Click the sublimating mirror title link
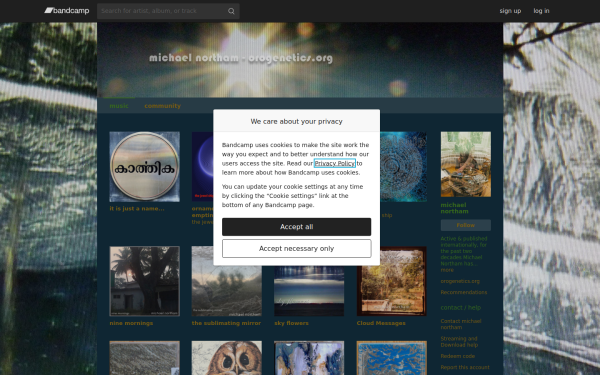The width and height of the screenshot is (600, 375). pos(226,323)
